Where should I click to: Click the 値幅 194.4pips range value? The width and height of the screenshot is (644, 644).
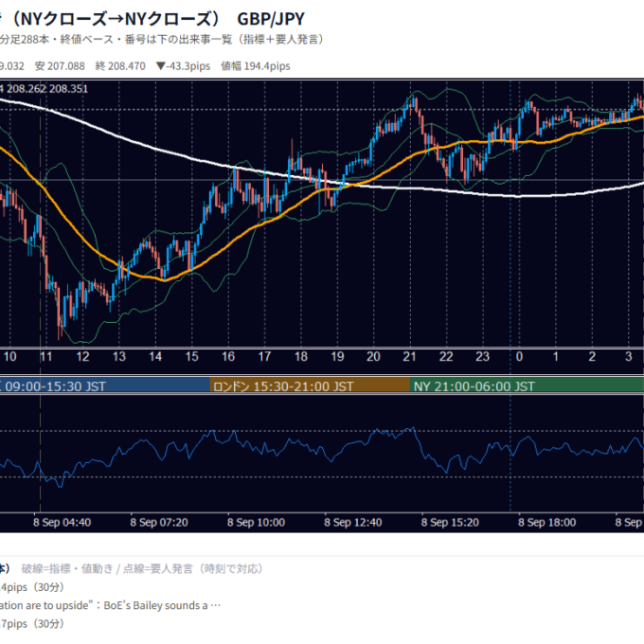click(x=256, y=66)
